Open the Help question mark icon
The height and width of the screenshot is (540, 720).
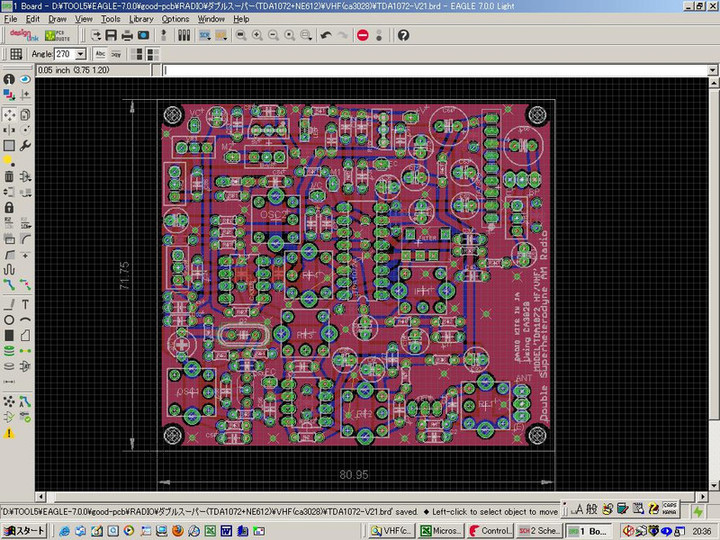point(403,35)
